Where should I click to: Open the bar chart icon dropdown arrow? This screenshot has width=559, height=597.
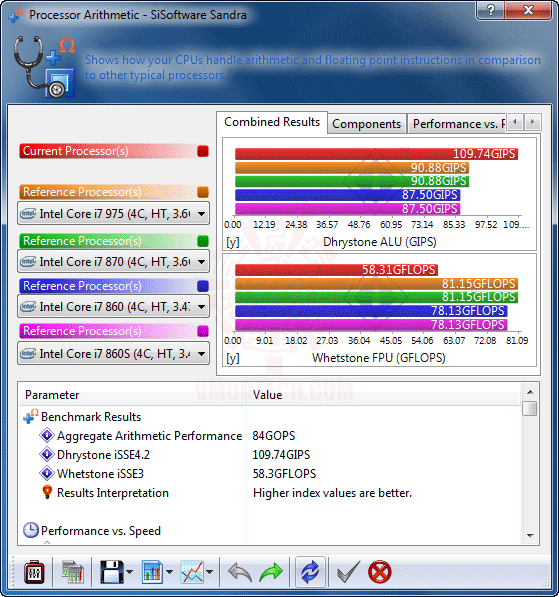169,572
